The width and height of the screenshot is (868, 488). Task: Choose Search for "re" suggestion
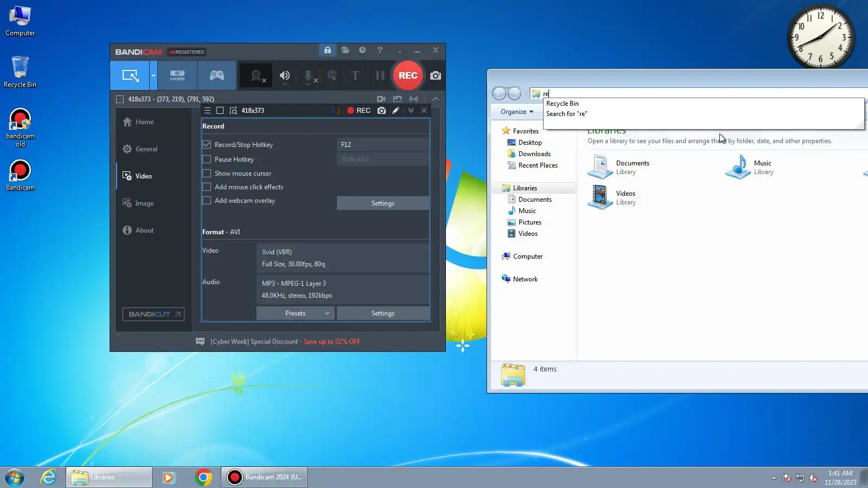pyautogui.click(x=566, y=114)
